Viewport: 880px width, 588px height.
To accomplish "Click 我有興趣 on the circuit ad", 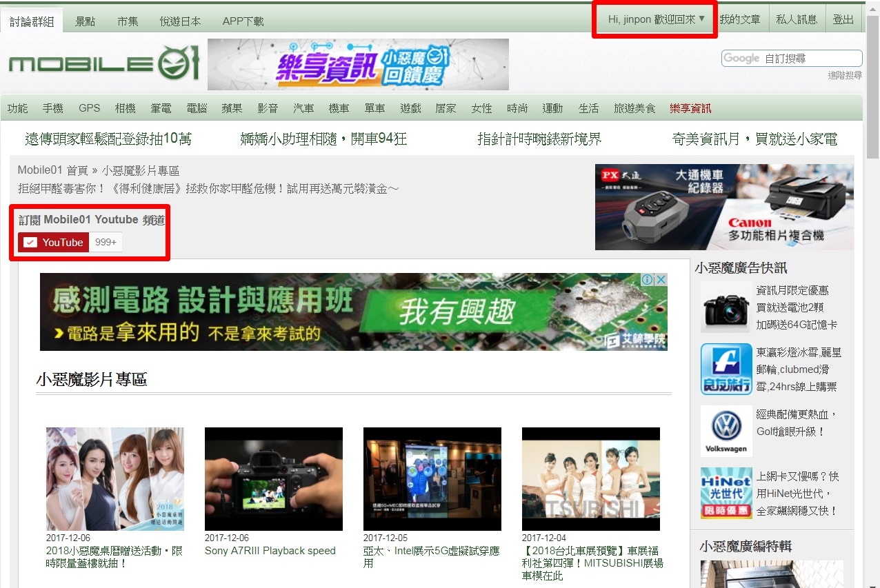I will pos(457,312).
